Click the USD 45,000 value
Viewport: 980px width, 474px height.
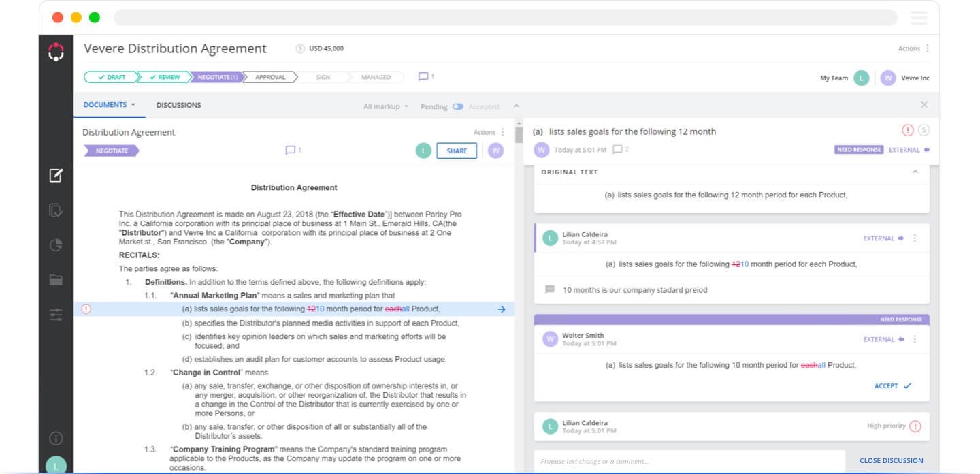click(x=326, y=48)
